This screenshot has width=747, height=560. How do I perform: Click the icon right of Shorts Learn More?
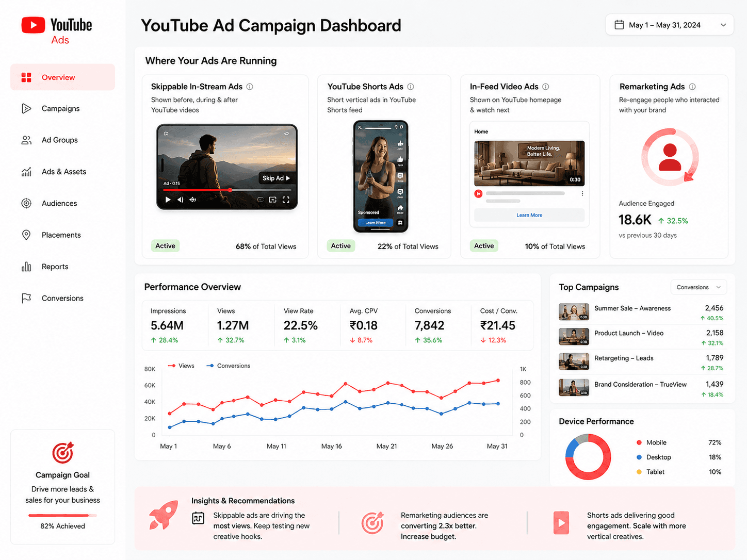[x=400, y=223]
